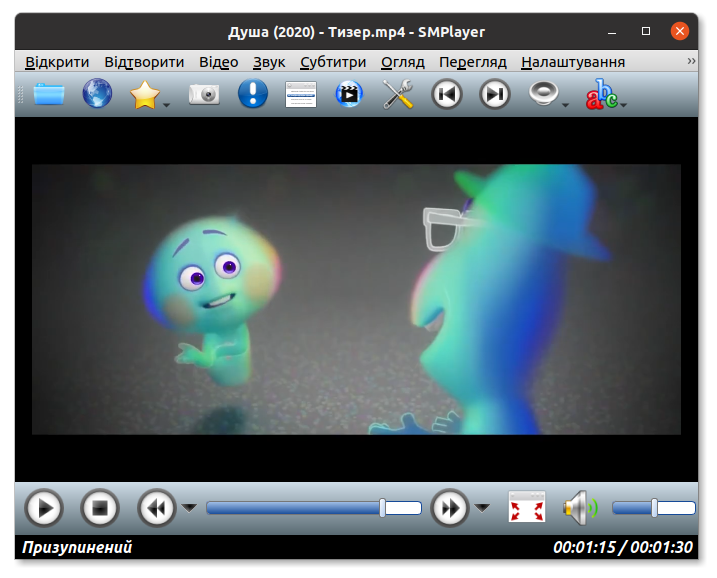
Task: Open file with the blue folder icon
Action: pyautogui.click(x=49, y=94)
